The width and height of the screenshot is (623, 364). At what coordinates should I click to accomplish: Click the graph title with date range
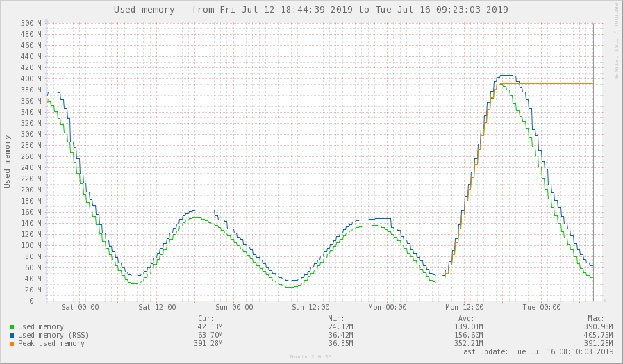(x=310, y=10)
